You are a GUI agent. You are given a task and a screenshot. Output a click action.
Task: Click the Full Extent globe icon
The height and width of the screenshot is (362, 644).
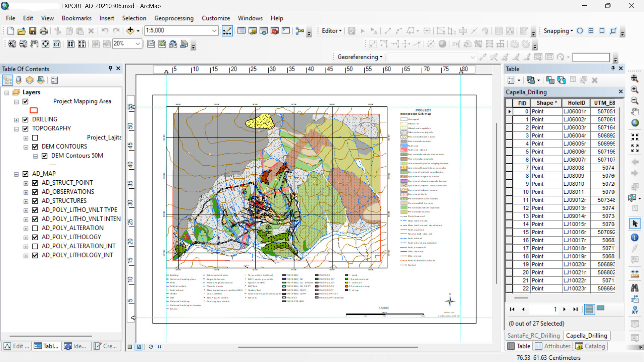point(635,123)
